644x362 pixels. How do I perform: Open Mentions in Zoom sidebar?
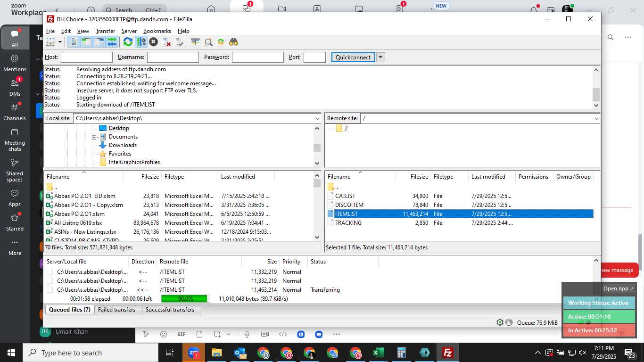[x=15, y=63]
